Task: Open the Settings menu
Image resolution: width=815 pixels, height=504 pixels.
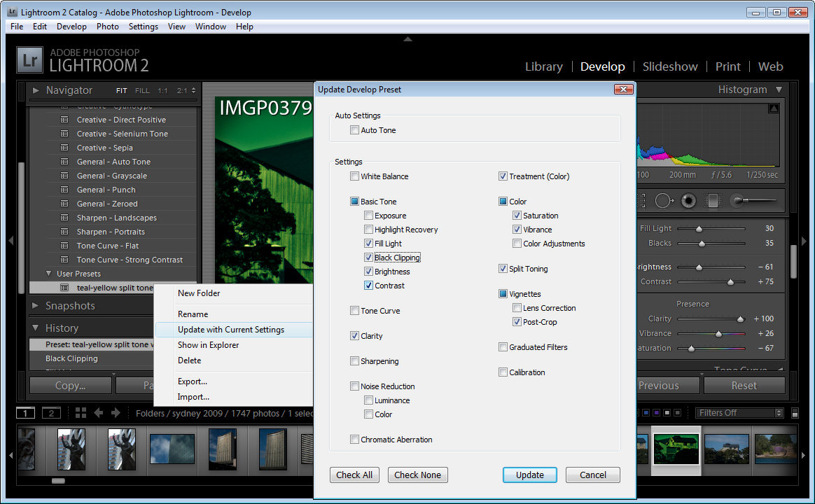Action: 144,27
